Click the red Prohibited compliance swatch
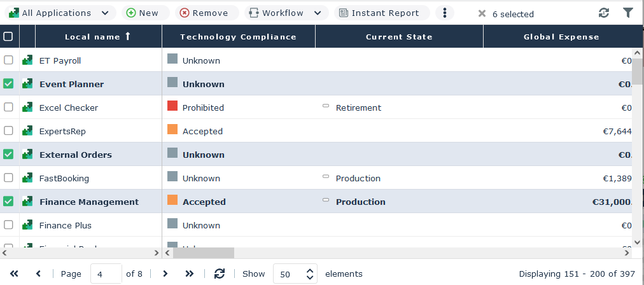 click(x=172, y=106)
